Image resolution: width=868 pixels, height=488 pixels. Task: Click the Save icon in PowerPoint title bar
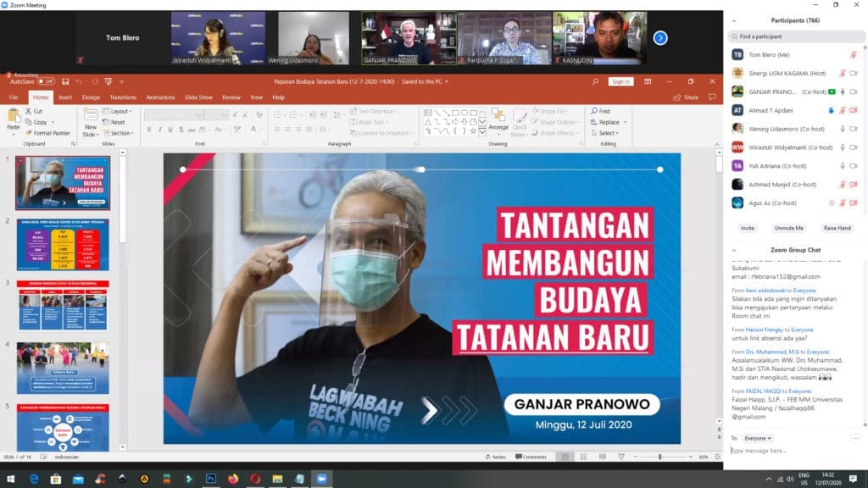coord(65,82)
